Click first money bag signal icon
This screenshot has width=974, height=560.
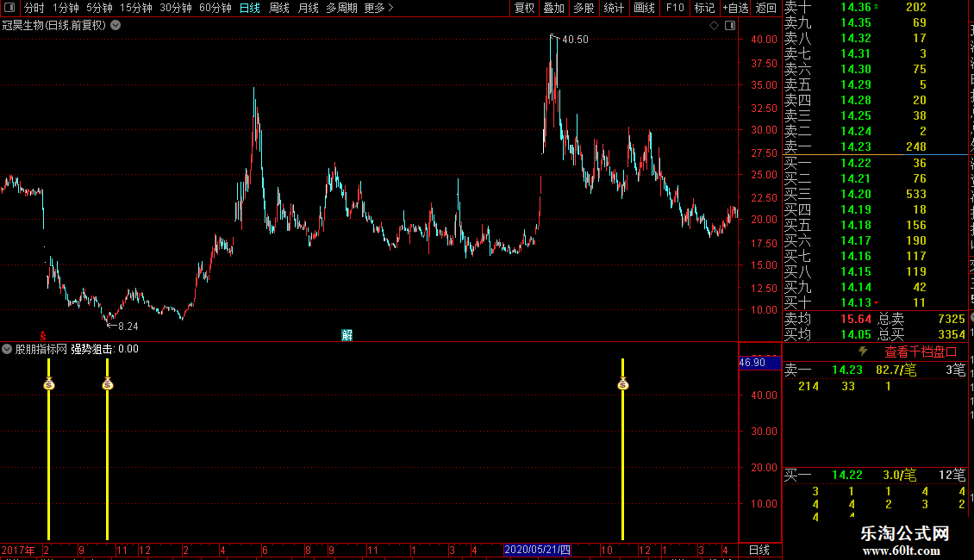[49, 384]
